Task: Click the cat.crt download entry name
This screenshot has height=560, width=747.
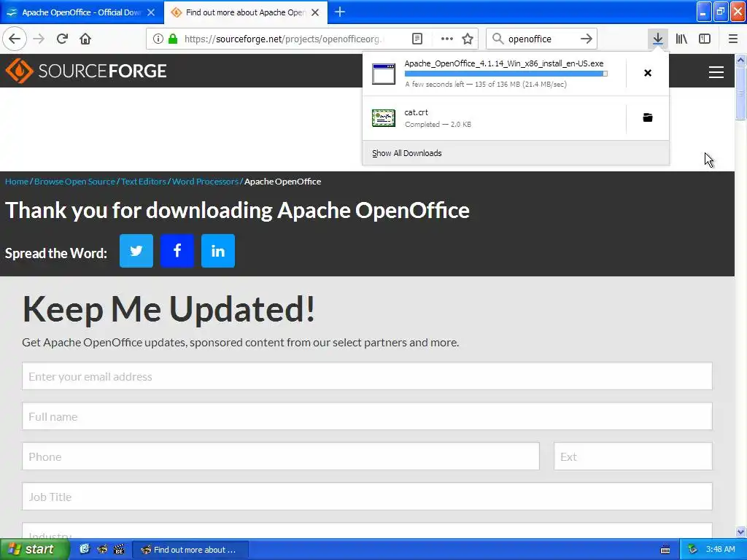Action: (417, 112)
